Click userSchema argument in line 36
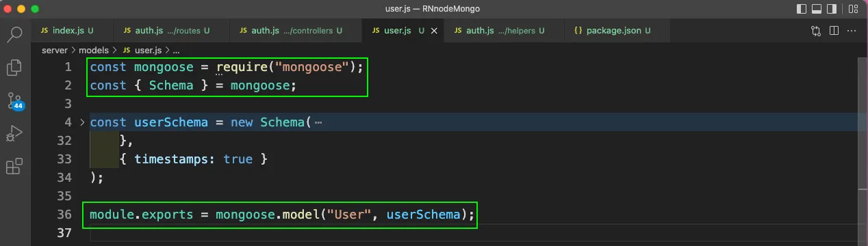Viewport: 868px width, 246px height. [423, 215]
